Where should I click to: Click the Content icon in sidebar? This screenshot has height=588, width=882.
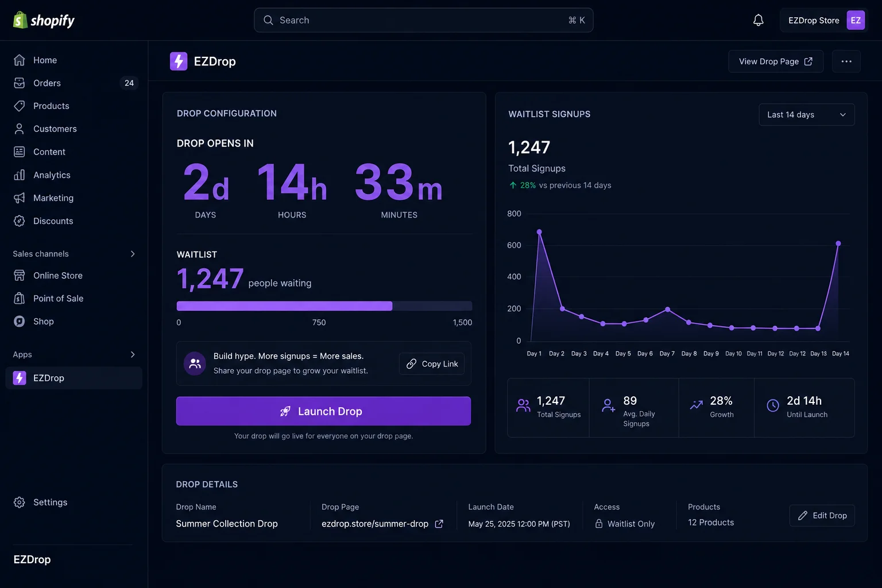20,152
